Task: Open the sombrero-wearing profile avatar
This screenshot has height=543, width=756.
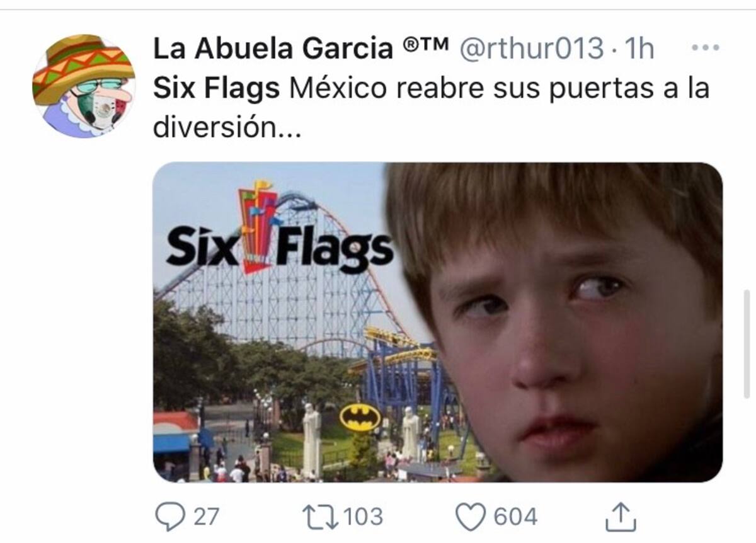Action: 84,86
